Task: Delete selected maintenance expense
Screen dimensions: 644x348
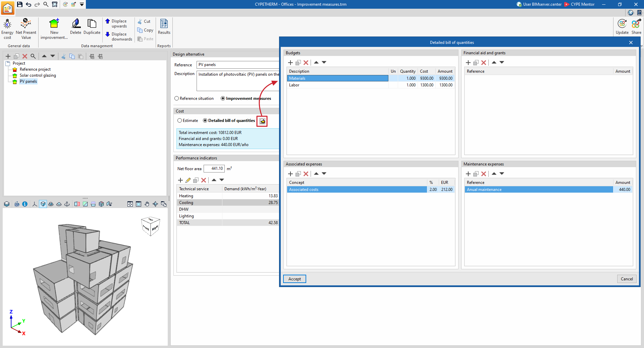Action: pos(484,174)
